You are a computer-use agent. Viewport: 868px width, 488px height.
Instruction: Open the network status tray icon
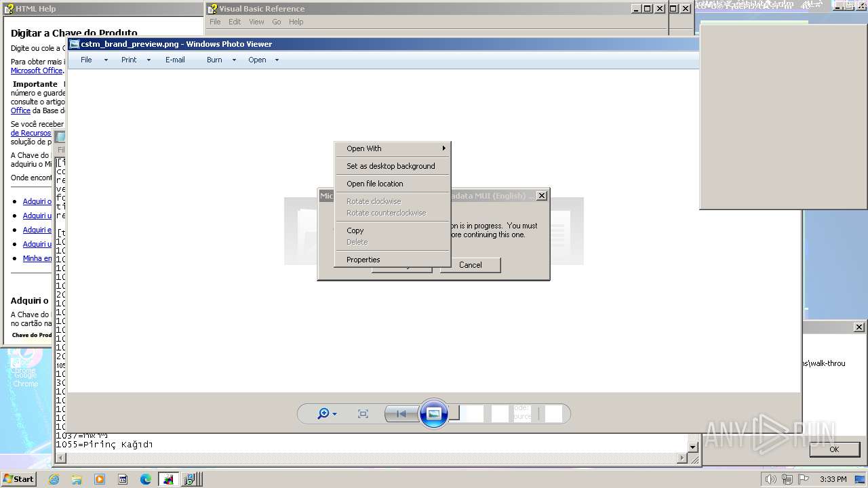click(x=787, y=479)
